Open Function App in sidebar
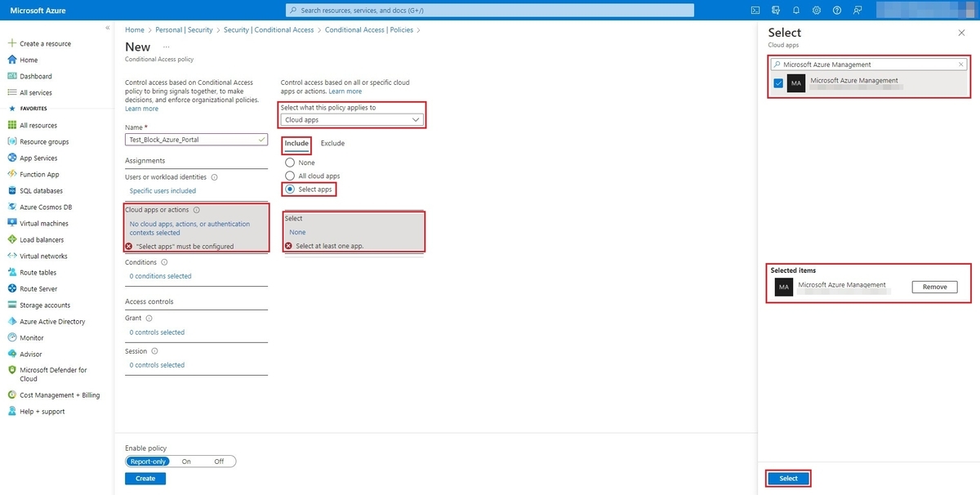This screenshot has height=495, width=980. [x=39, y=174]
